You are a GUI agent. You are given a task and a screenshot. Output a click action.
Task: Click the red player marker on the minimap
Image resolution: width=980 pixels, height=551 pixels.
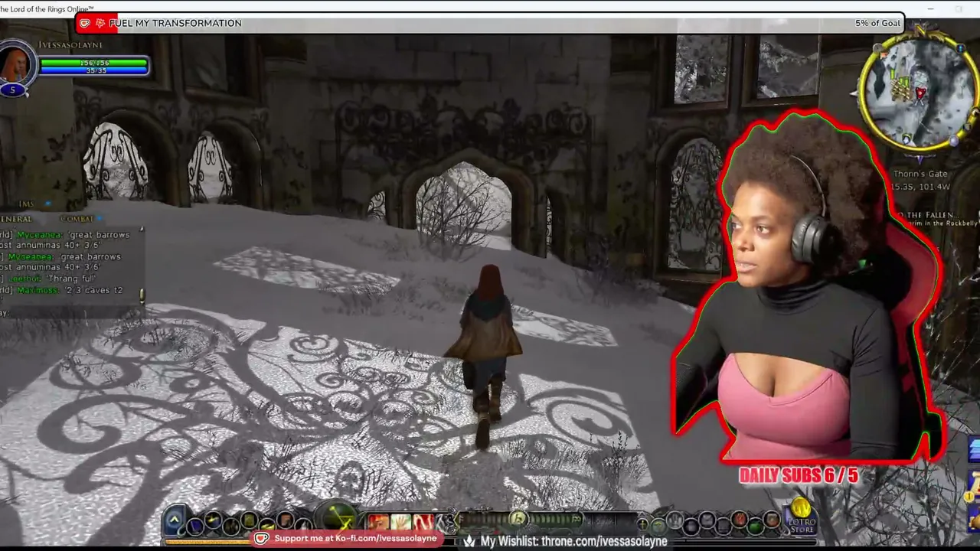920,93
